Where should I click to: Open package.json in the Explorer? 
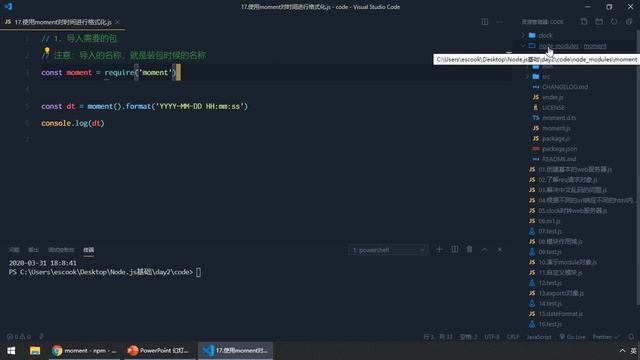(x=560, y=149)
